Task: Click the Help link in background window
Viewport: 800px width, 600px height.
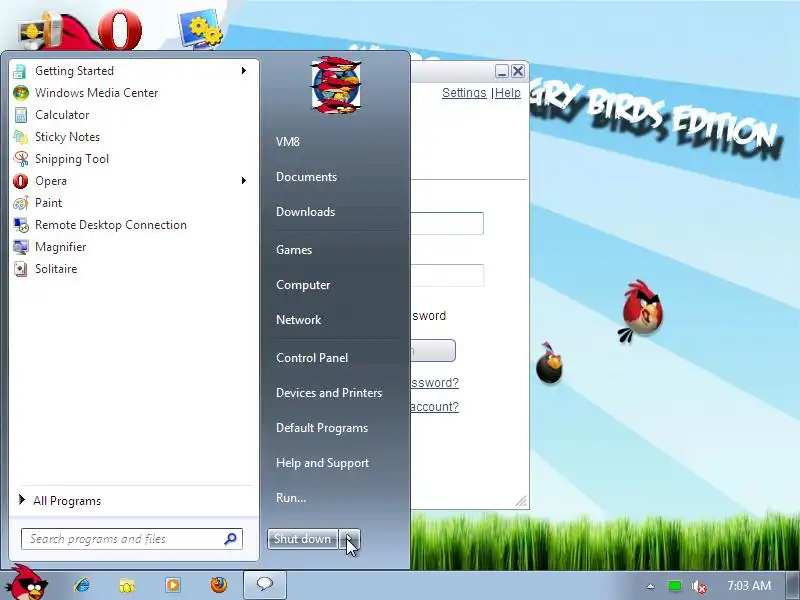Action: (508, 93)
